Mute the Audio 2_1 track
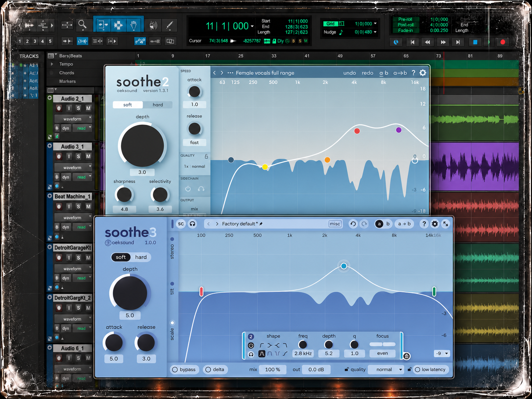The height and width of the screenshot is (399, 532). click(x=88, y=108)
